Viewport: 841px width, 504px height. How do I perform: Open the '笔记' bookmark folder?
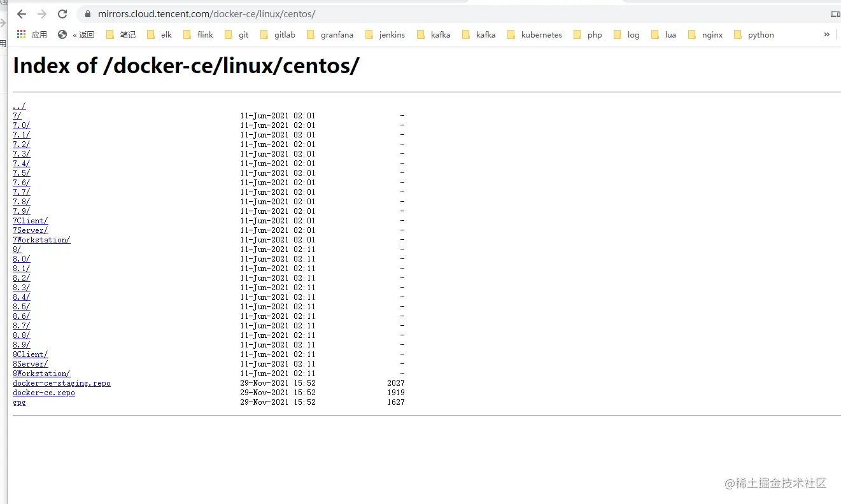pos(120,34)
